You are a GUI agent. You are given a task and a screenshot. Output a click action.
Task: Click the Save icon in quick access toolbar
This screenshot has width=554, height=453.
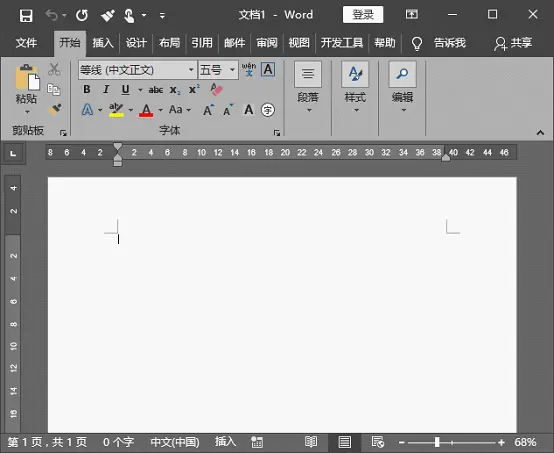pos(26,16)
